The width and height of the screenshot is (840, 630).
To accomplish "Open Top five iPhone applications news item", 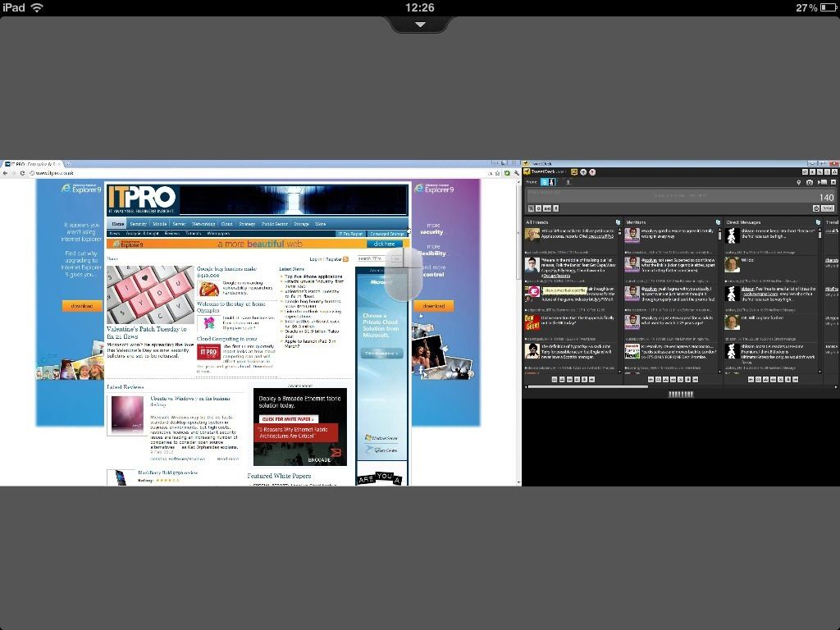I will point(313,276).
